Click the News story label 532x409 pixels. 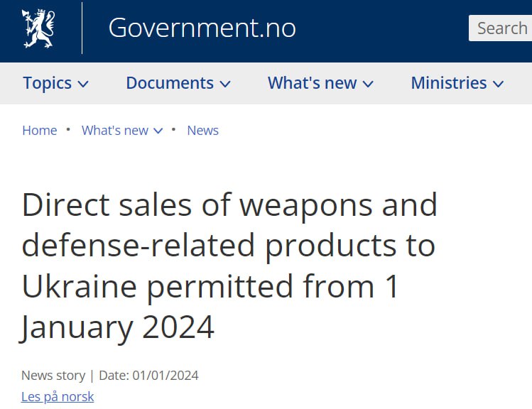(x=53, y=375)
